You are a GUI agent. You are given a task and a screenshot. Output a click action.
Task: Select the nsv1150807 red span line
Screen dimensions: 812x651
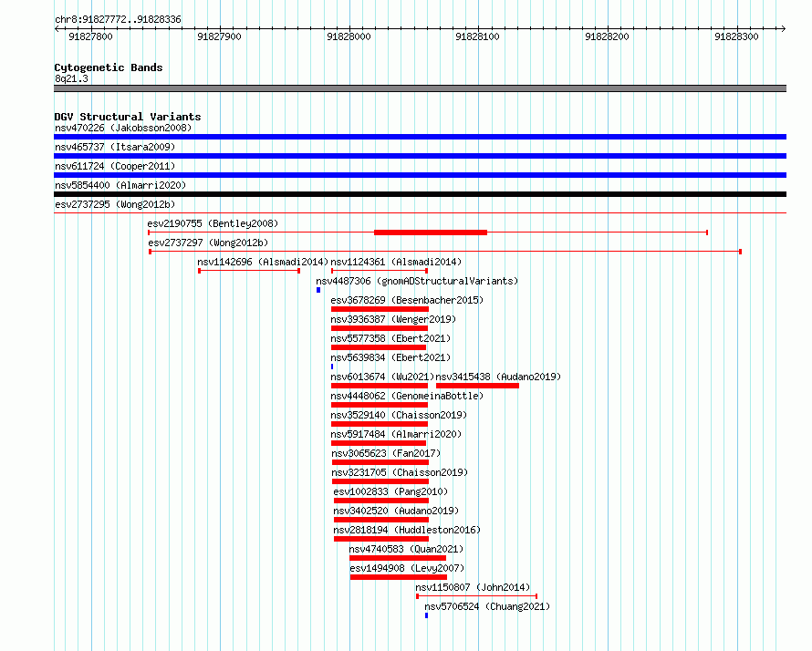pos(477,596)
